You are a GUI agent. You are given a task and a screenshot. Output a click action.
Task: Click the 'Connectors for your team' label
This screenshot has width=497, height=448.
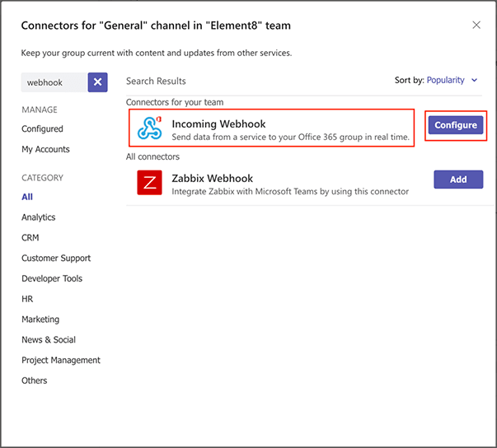(175, 102)
